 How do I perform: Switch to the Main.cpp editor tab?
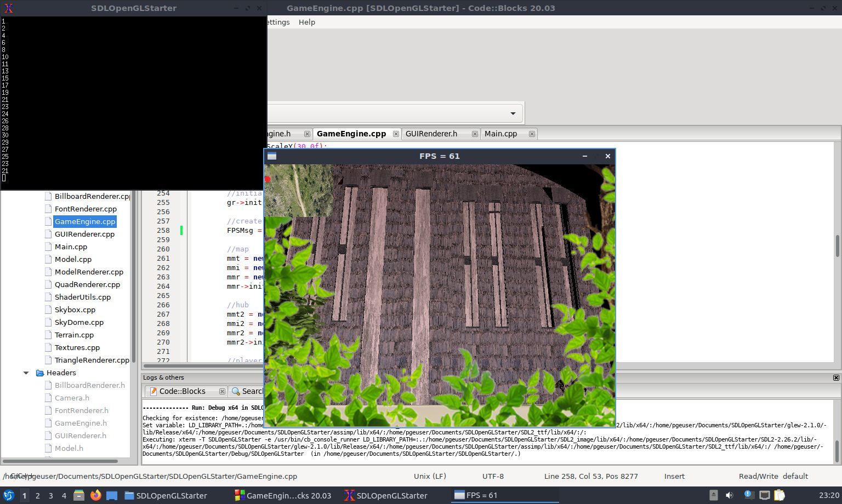point(500,133)
